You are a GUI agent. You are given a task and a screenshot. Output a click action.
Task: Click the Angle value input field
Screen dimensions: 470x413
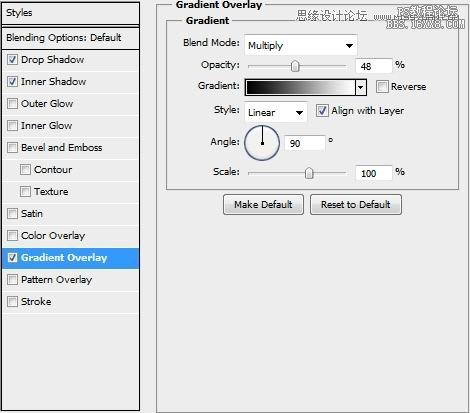click(305, 143)
